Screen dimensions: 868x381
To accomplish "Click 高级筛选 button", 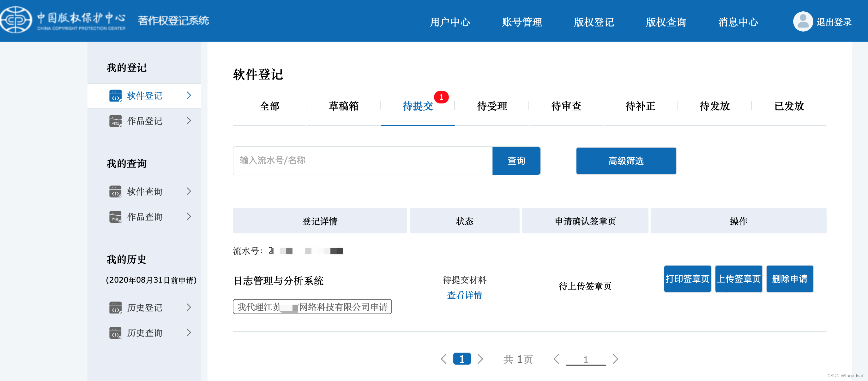I will tap(626, 161).
